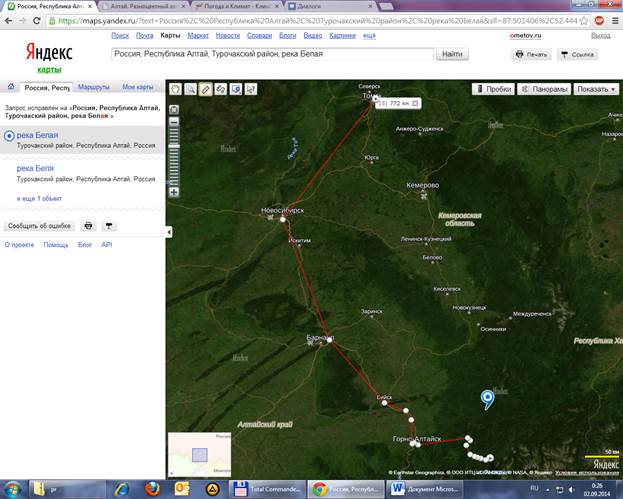Click Сообщить об ошибке button
Viewport: 623px width, 499px height.
tap(39, 226)
